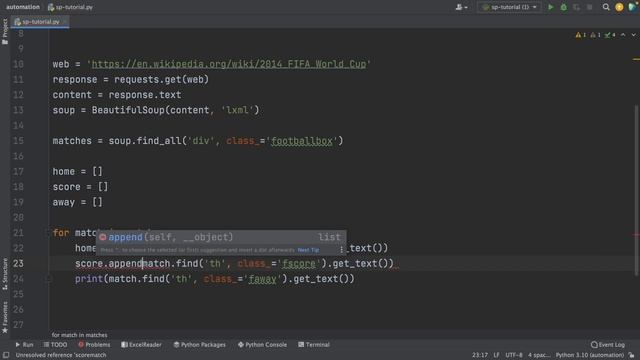Click the 'fscore' string on line 23
This screenshot has width=640, height=360.
[x=299, y=264]
